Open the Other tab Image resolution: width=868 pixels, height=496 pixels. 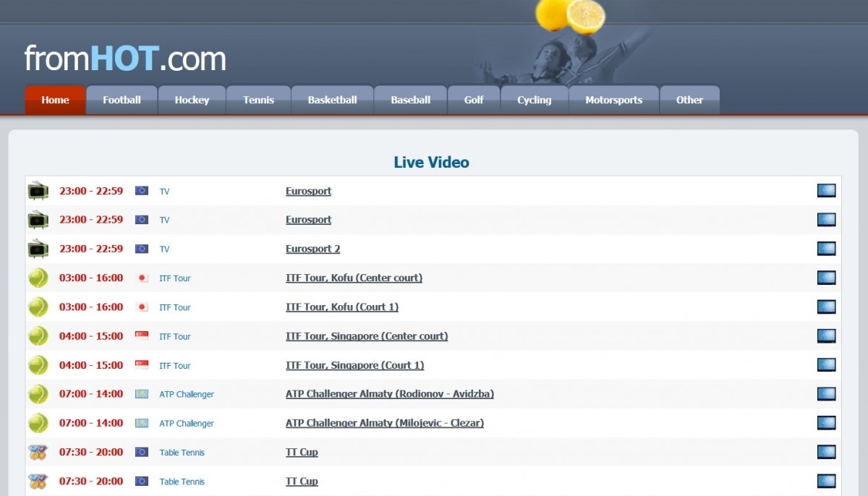pyautogui.click(x=689, y=100)
